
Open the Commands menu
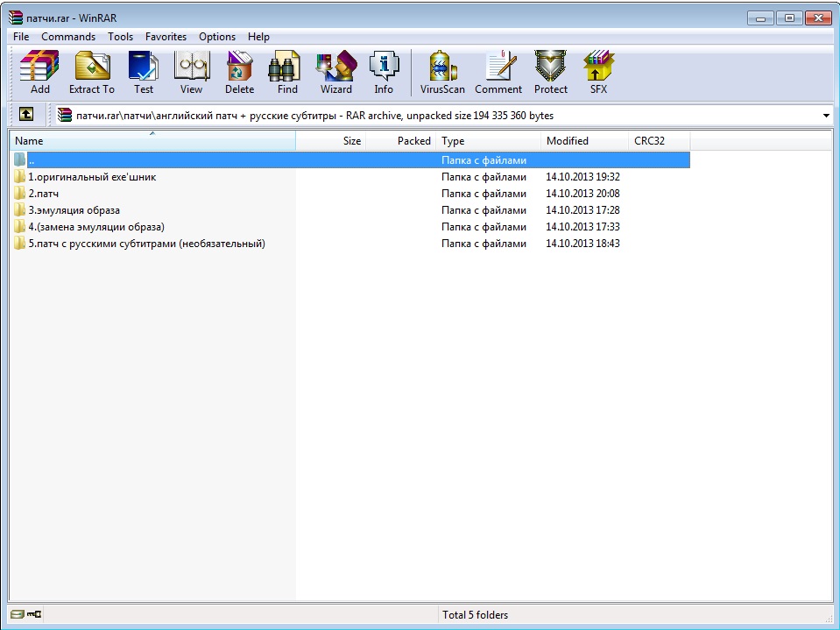68,37
